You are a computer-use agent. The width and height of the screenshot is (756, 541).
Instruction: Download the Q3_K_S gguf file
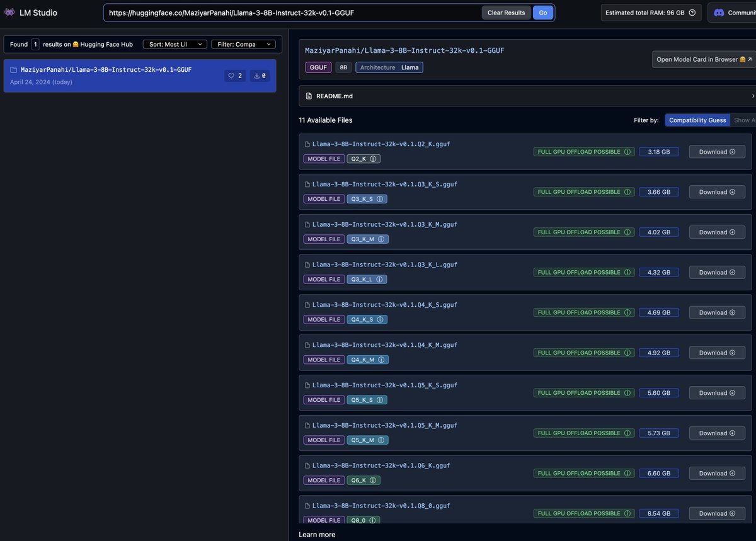(717, 192)
